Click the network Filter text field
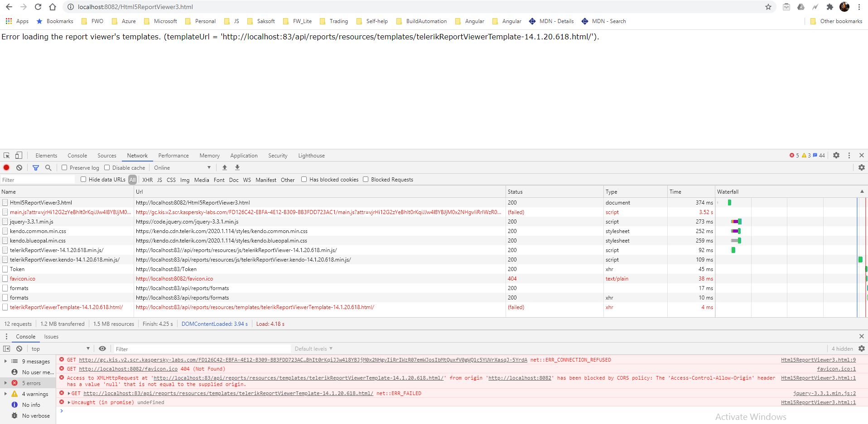 (38, 180)
